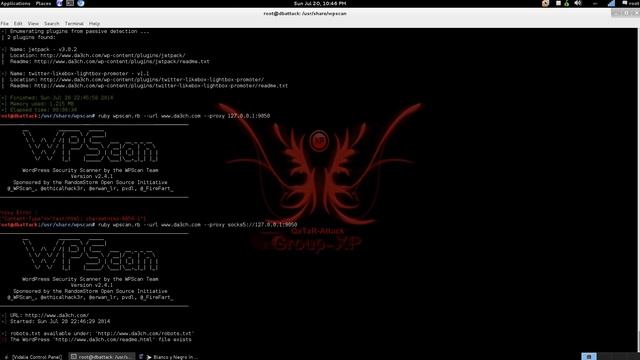Image resolution: width=640 pixels, height=360 pixels.
Task: Click the white square tray icon
Action: 558,3
